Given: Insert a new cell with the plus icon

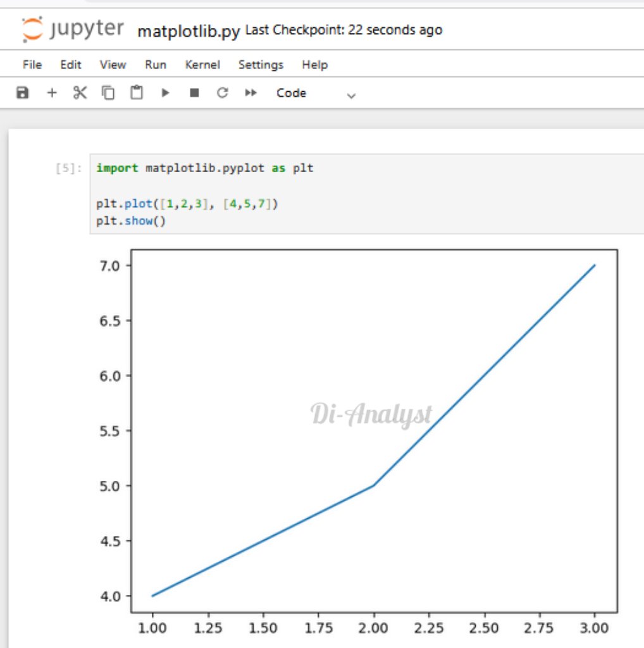Looking at the screenshot, I should click(x=52, y=92).
